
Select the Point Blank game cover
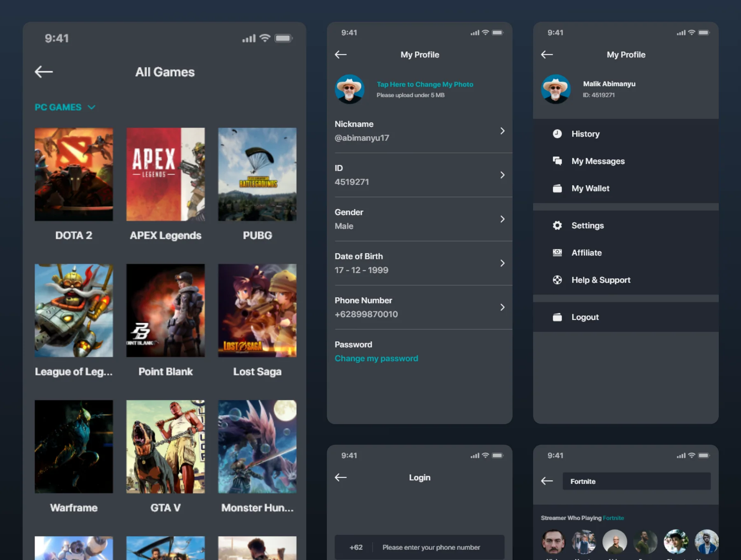pos(165,310)
